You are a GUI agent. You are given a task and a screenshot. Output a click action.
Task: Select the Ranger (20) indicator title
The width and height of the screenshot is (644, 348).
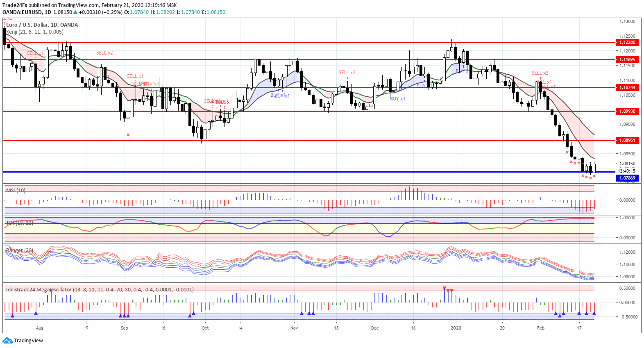click(x=19, y=250)
